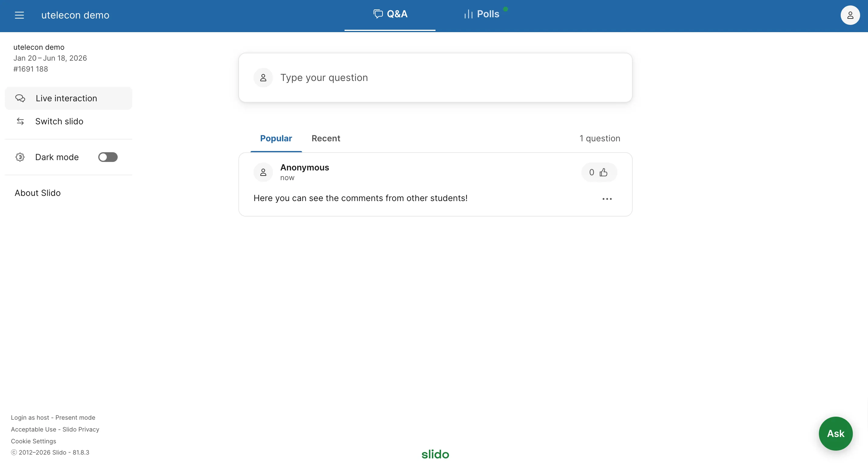Click the Anonymous user avatar on question
Screen dimensions: 868x467
point(263,173)
